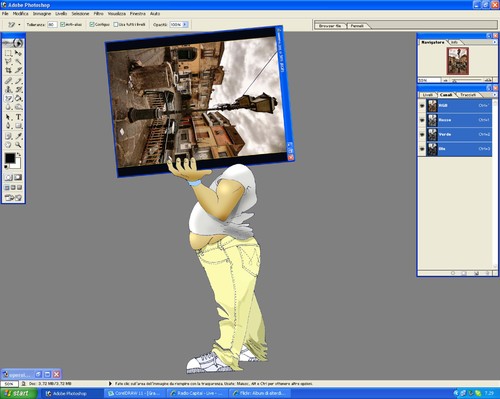500x399 pixels.
Task: Select the Crop tool
Action: pyautogui.click(x=8, y=70)
